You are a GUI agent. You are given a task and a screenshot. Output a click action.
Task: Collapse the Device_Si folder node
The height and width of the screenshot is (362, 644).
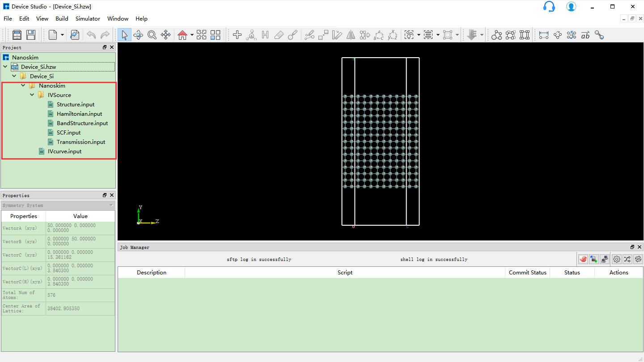14,76
